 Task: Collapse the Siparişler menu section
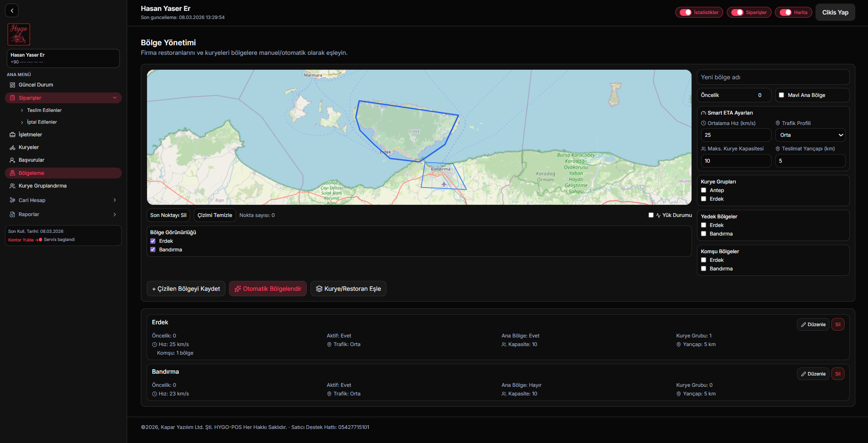[114, 98]
